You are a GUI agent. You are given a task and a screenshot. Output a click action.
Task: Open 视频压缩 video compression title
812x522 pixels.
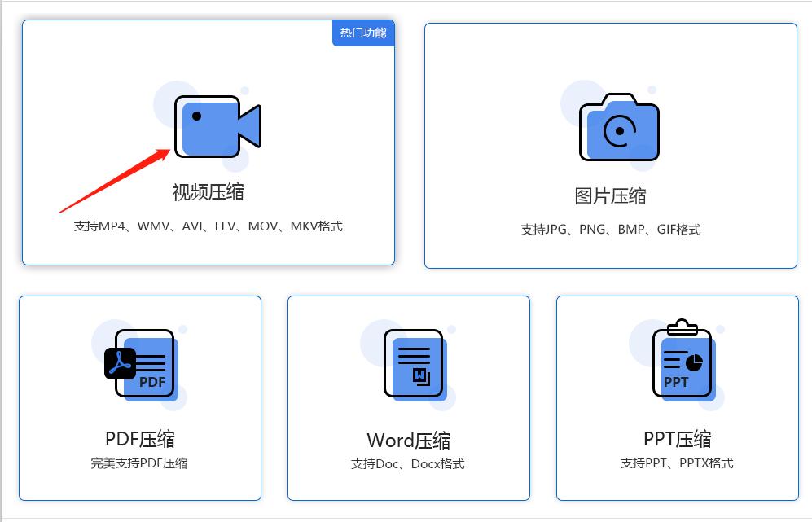pyautogui.click(x=208, y=192)
